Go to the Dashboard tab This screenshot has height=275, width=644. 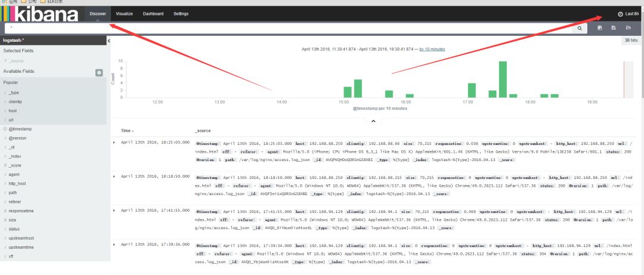[153, 14]
